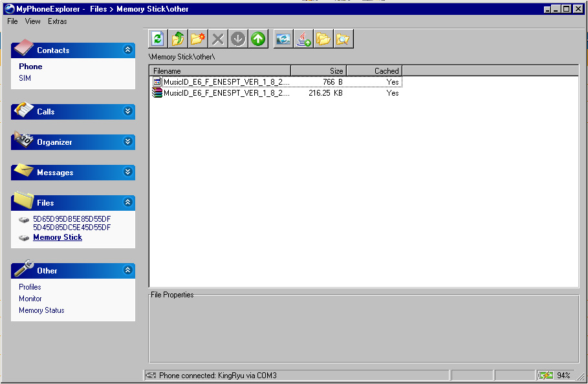Click the Java install application icon
Image resolution: width=588 pixels, height=384 pixels.
[x=303, y=39]
